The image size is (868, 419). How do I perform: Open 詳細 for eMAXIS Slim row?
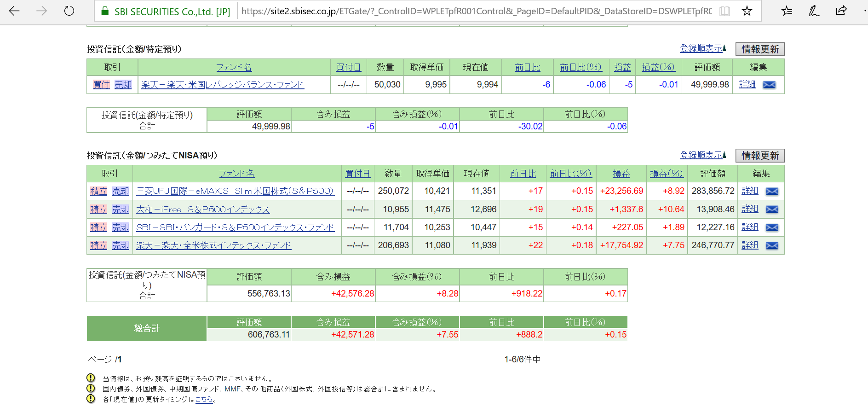(750, 191)
